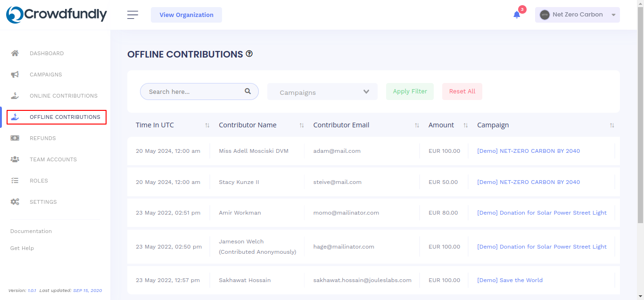Click the Roles checklist icon
Image resolution: width=644 pixels, height=300 pixels.
15,181
